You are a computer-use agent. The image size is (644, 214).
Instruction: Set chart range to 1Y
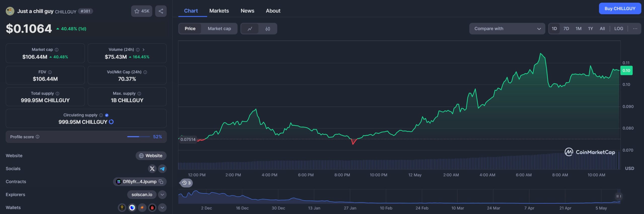click(x=590, y=29)
